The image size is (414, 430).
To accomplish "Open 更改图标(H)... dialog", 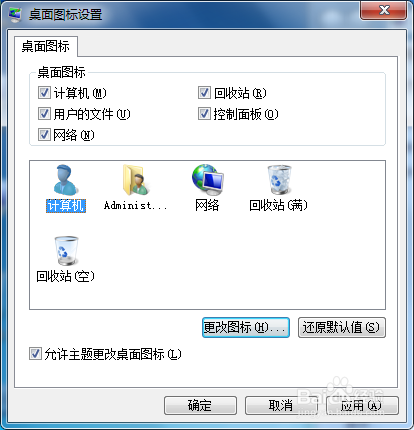I will [246, 327].
